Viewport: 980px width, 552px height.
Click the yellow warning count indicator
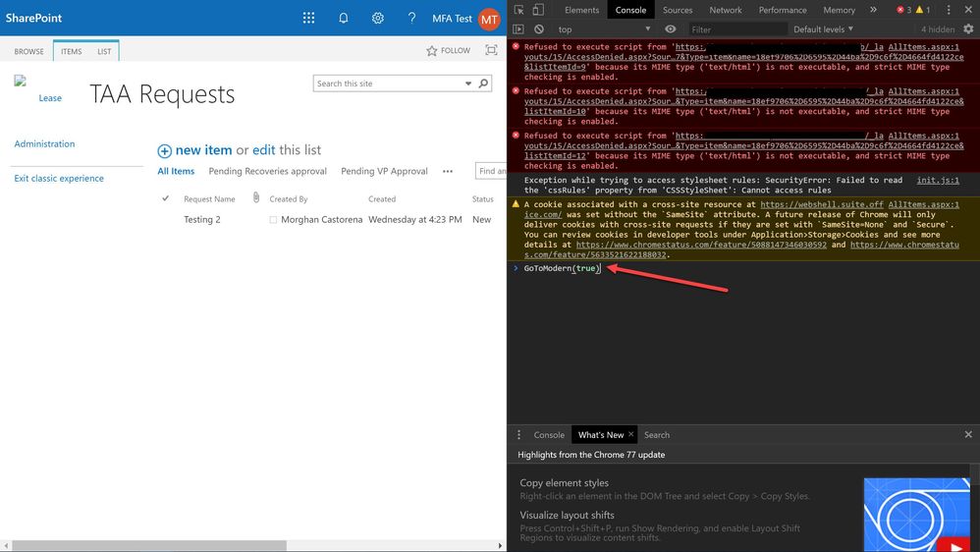[923, 10]
